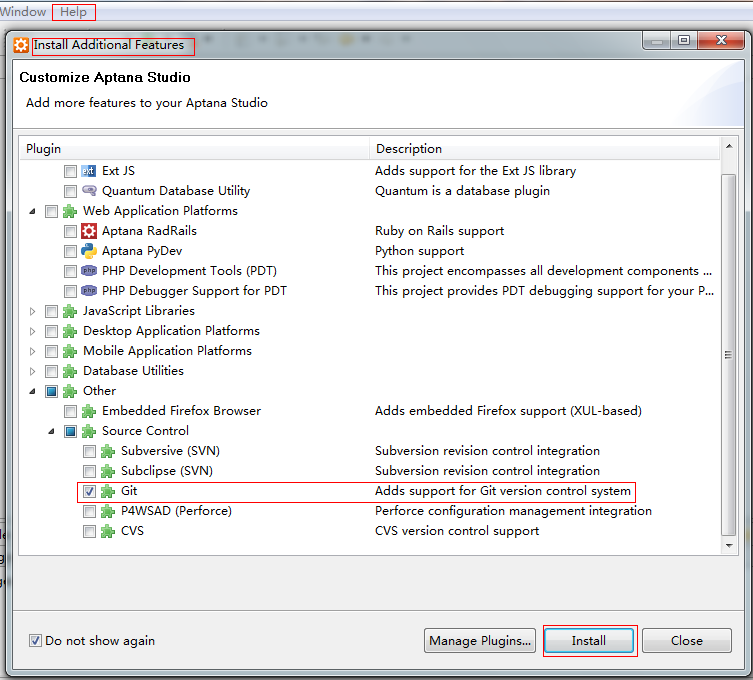Click the Embedded Firefox Browser puzzle icon

click(x=89, y=411)
